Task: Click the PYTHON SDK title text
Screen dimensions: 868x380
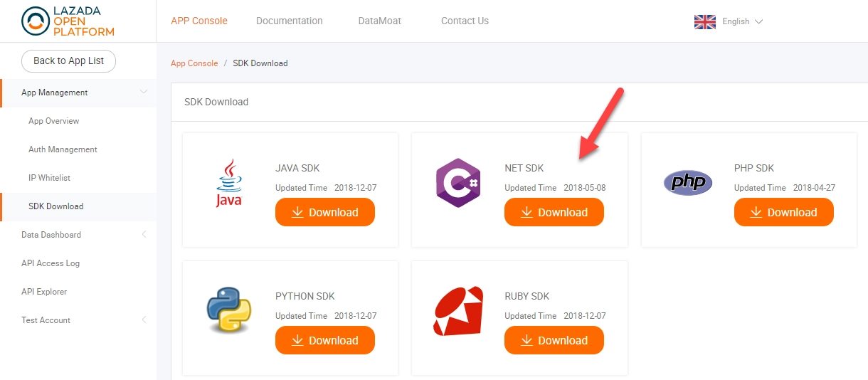Action: pyautogui.click(x=305, y=296)
